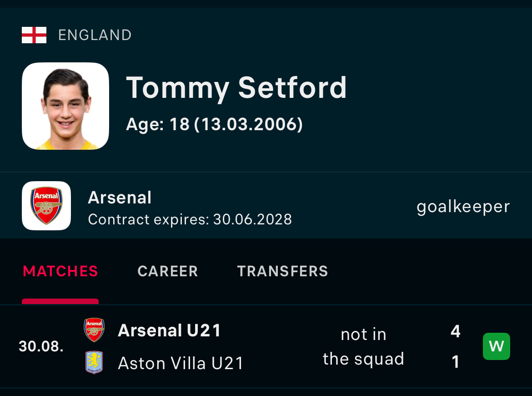The width and height of the screenshot is (532, 396).
Task: Switch to the CAREER tab
Action: [168, 271]
